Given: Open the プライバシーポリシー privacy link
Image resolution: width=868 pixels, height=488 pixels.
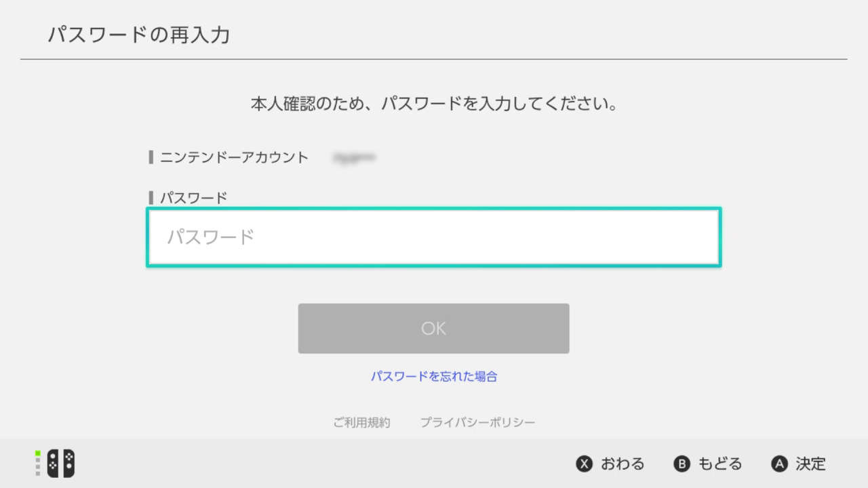Looking at the screenshot, I should 478,421.
